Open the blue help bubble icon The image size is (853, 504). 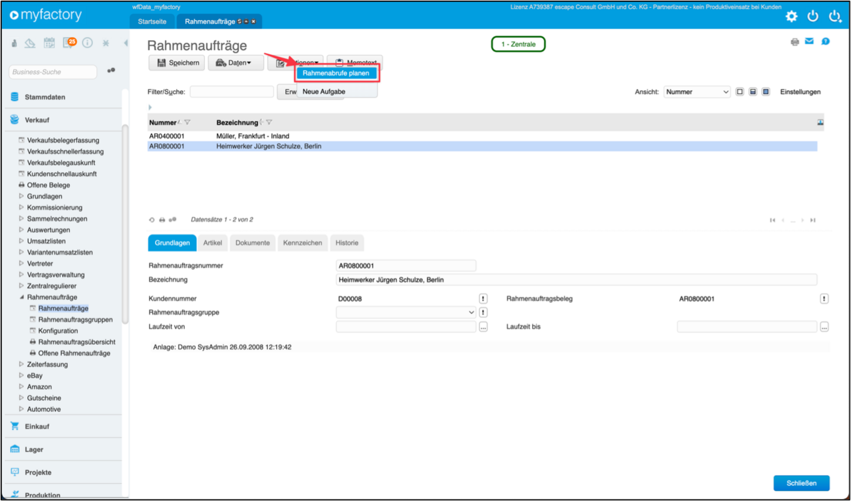pos(825,41)
